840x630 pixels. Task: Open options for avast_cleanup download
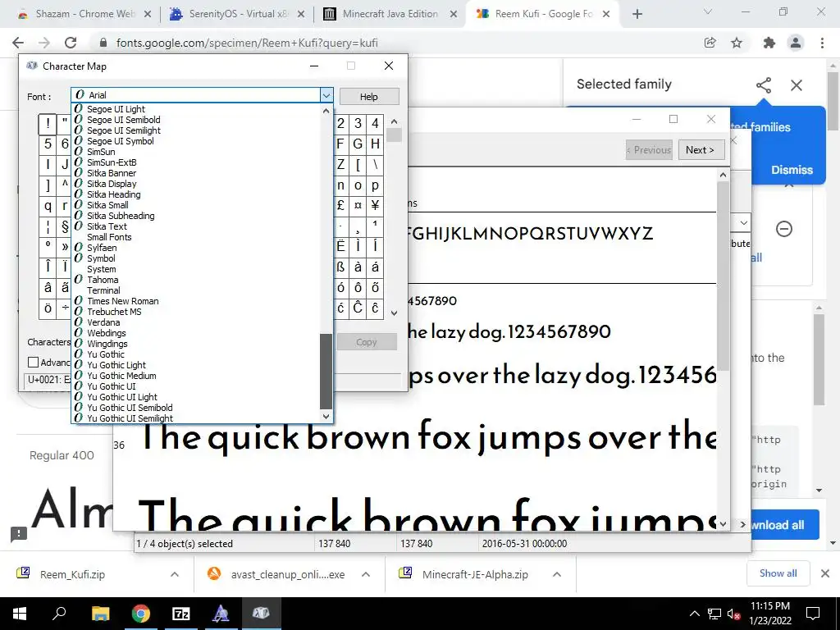pyautogui.click(x=366, y=574)
